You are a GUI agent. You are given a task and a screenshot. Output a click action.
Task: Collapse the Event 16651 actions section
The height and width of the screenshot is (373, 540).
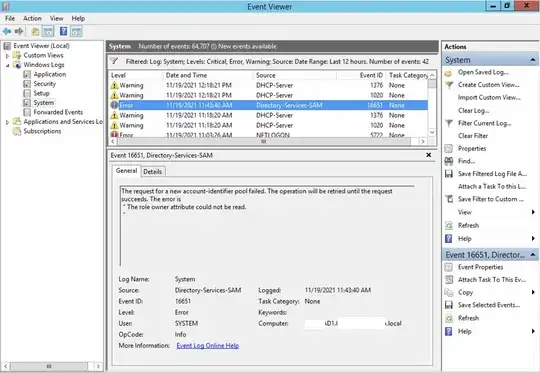click(x=533, y=255)
